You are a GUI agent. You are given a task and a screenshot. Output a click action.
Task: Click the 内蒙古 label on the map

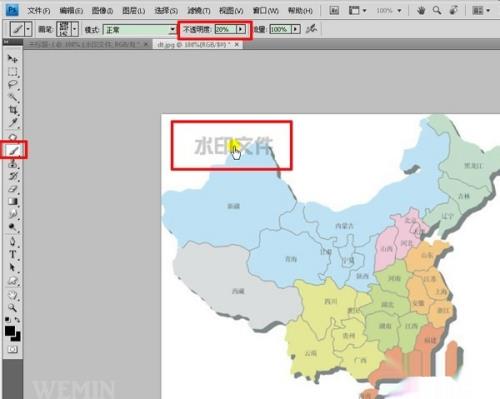click(x=344, y=226)
